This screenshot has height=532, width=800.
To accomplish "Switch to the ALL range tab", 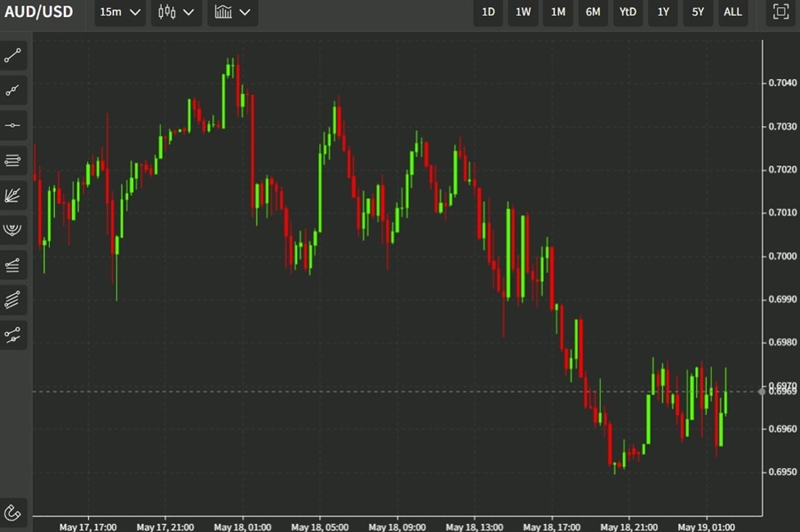I will coord(732,12).
